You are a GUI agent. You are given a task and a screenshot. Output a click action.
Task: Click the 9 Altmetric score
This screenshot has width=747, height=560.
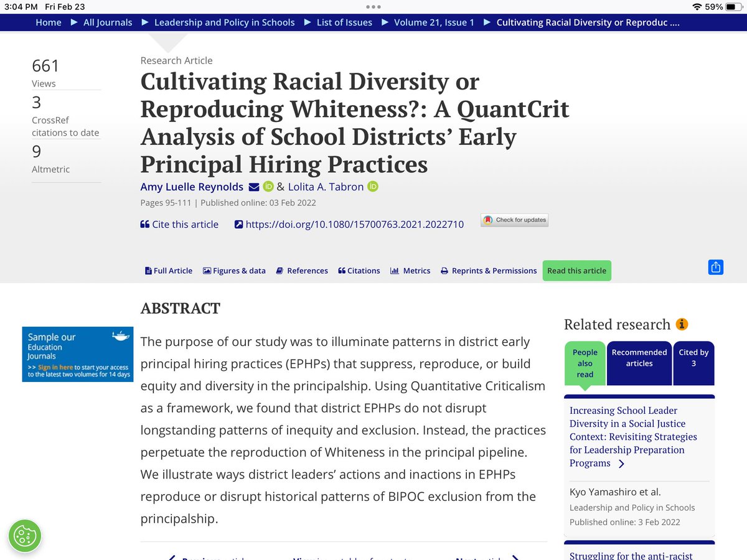(50, 159)
